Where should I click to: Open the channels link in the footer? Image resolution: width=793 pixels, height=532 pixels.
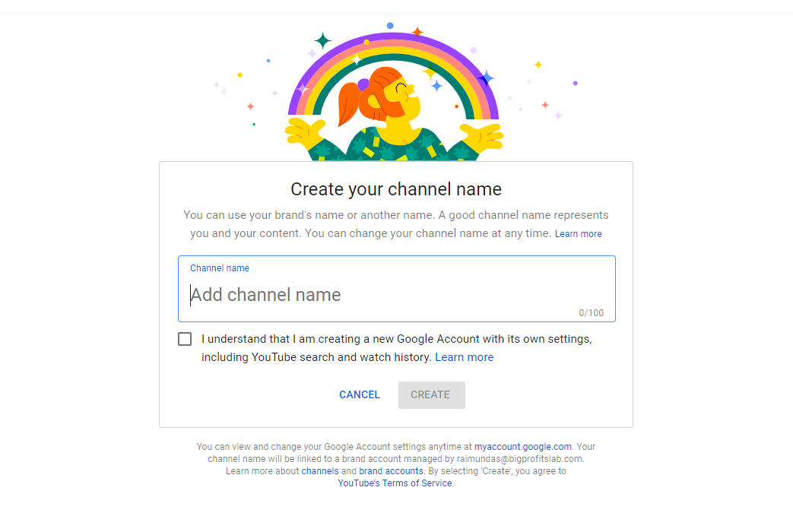click(320, 470)
